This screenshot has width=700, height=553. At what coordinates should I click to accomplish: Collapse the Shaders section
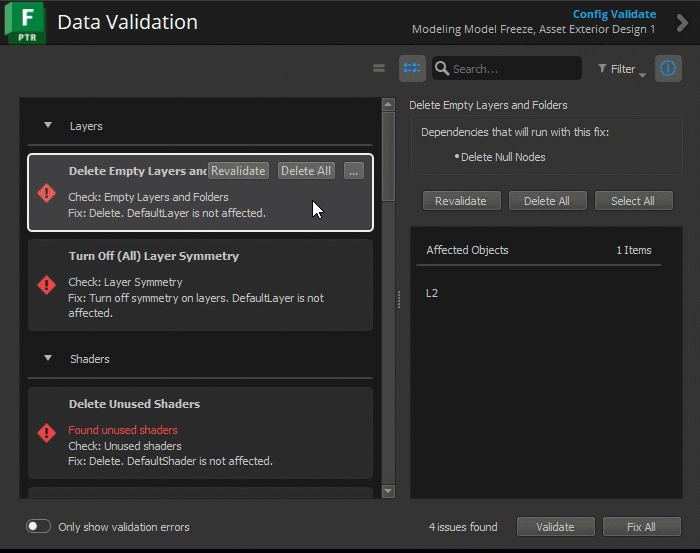coord(47,358)
